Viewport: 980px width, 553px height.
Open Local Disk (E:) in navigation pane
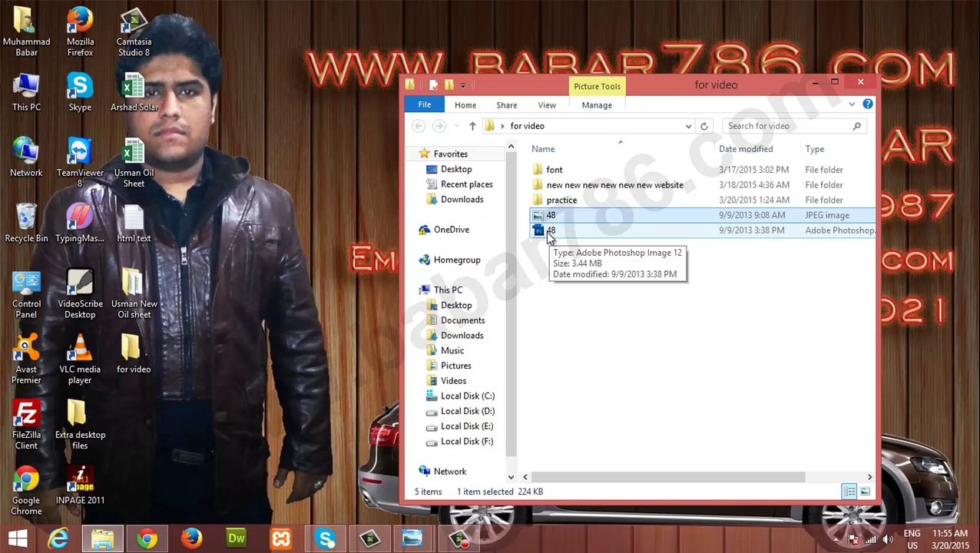(x=466, y=426)
